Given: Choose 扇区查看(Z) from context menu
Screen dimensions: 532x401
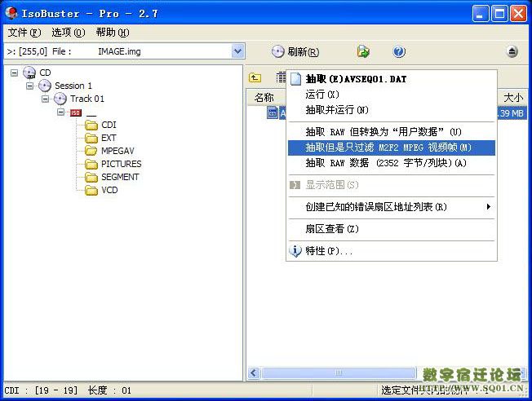Looking at the screenshot, I should coord(392,229).
